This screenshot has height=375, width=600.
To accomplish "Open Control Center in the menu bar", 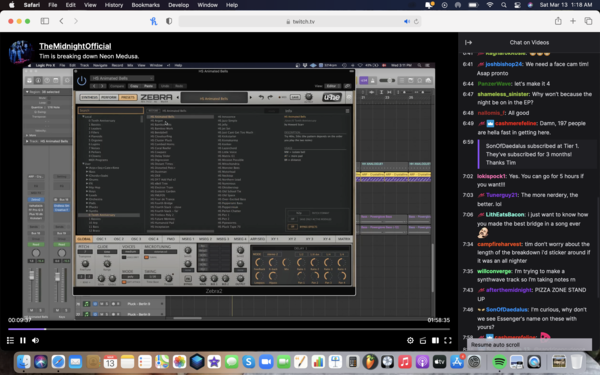I will (517, 5).
